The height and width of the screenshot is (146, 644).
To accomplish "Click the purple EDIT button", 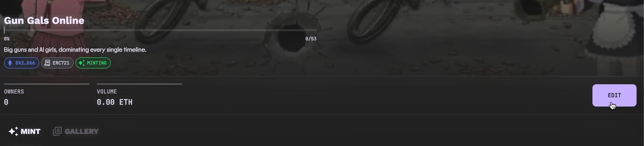I will pos(614,95).
